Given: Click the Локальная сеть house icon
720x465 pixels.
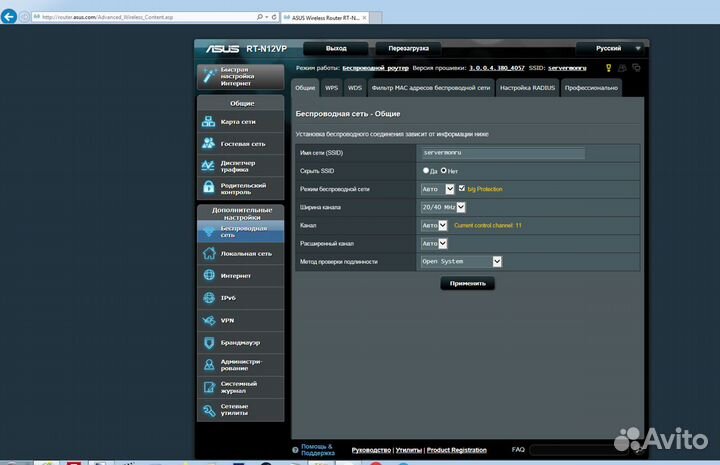Looking at the screenshot, I should [208, 254].
